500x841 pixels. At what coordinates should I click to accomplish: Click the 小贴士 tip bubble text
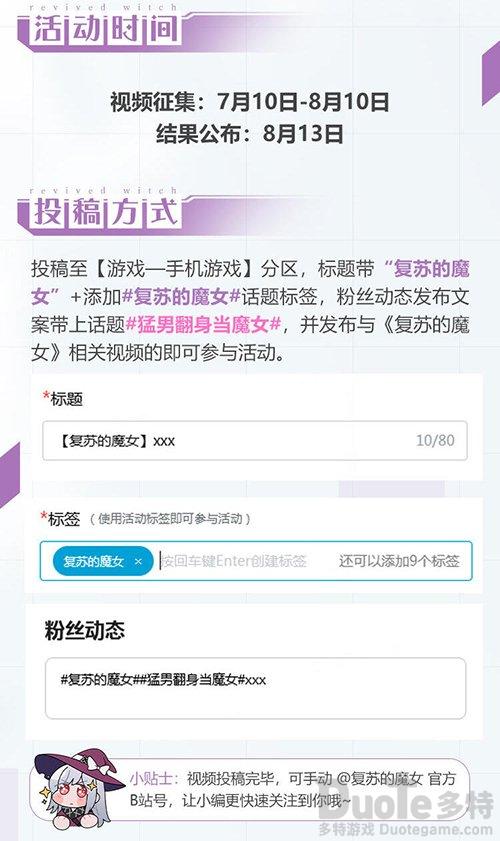292,790
